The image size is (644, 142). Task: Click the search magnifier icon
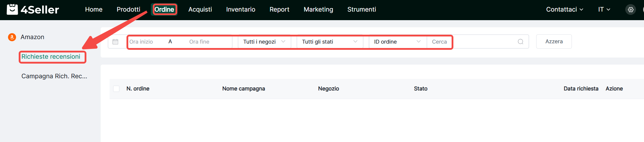tap(520, 42)
